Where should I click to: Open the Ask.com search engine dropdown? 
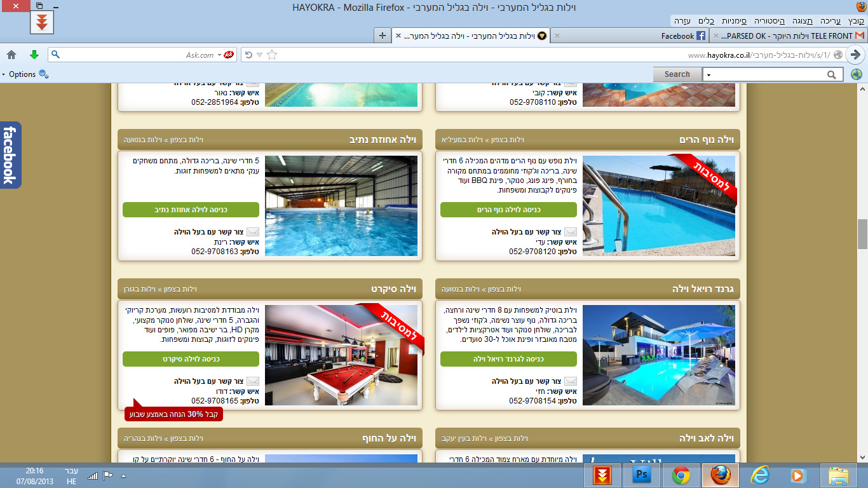coord(220,55)
